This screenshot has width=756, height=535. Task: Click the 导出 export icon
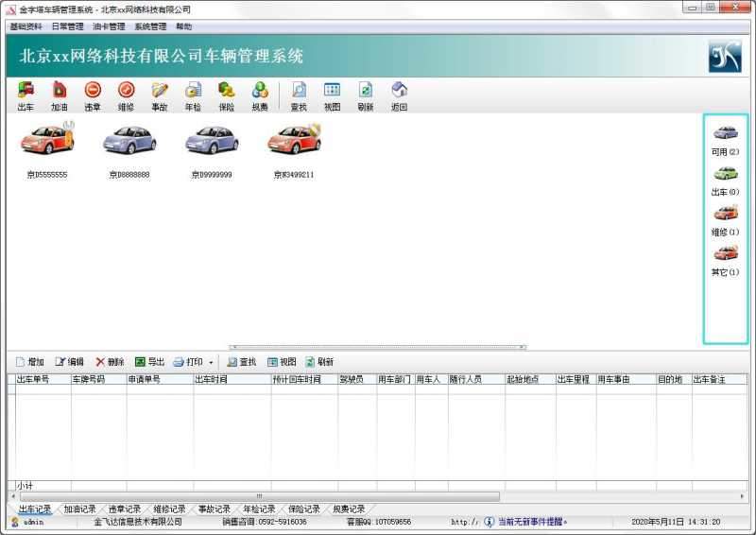click(x=150, y=362)
